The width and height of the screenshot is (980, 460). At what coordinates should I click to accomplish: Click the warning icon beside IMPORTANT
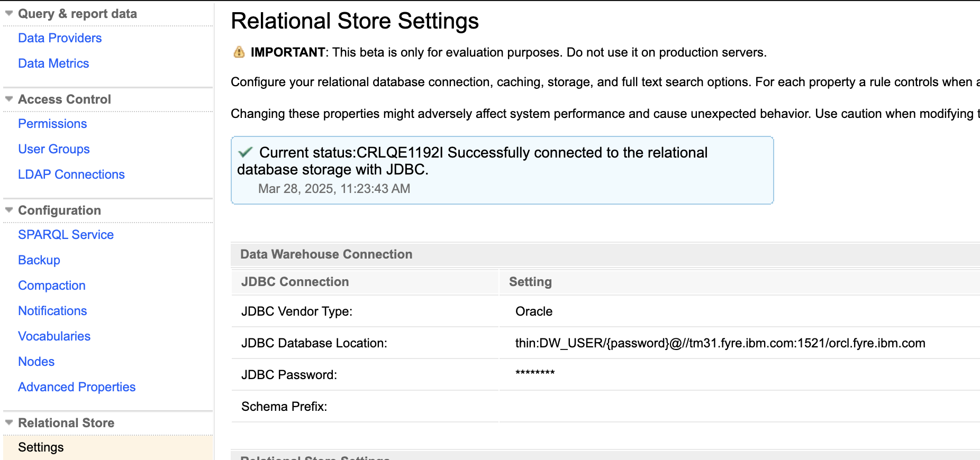(239, 52)
